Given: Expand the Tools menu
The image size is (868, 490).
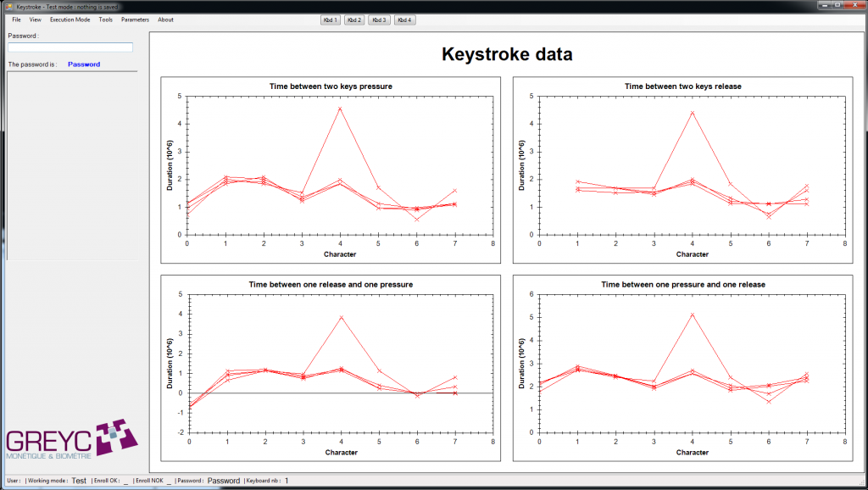Looking at the screenshot, I should point(105,19).
